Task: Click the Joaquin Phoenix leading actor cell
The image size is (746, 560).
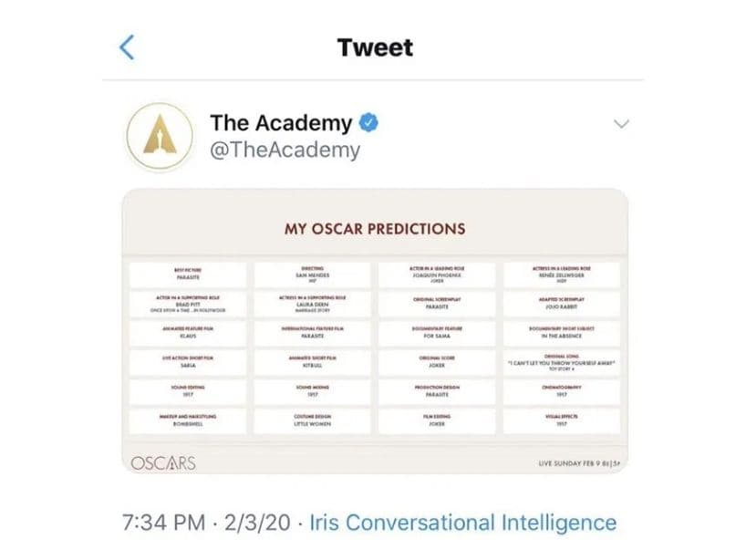Action: (437, 275)
